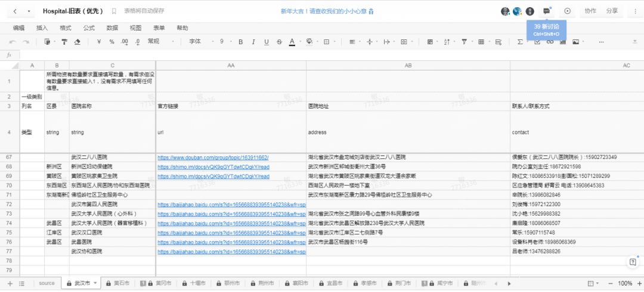Set vertical alignment
The height and width of the screenshot is (292, 644).
coord(369,42)
